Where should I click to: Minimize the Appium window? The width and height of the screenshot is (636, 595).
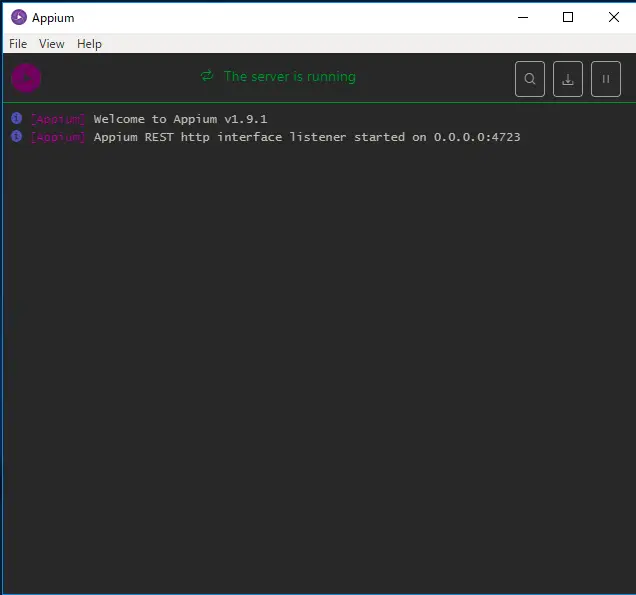(523, 17)
